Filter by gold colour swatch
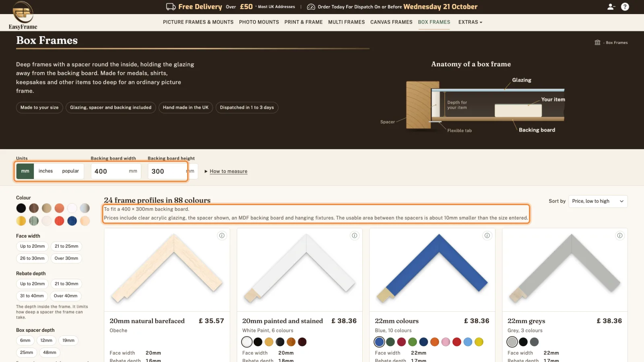The height and width of the screenshot is (362, 644). (x=21, y=221)
